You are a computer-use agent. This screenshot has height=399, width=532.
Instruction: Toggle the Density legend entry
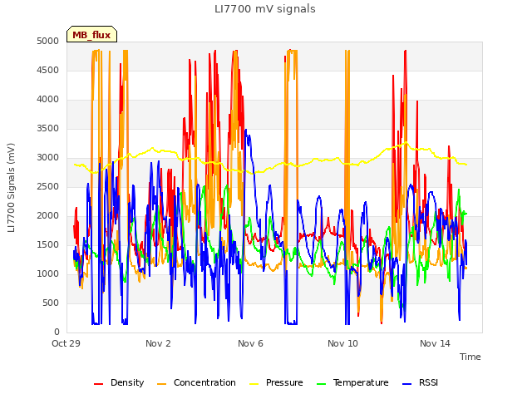point(119,382)
